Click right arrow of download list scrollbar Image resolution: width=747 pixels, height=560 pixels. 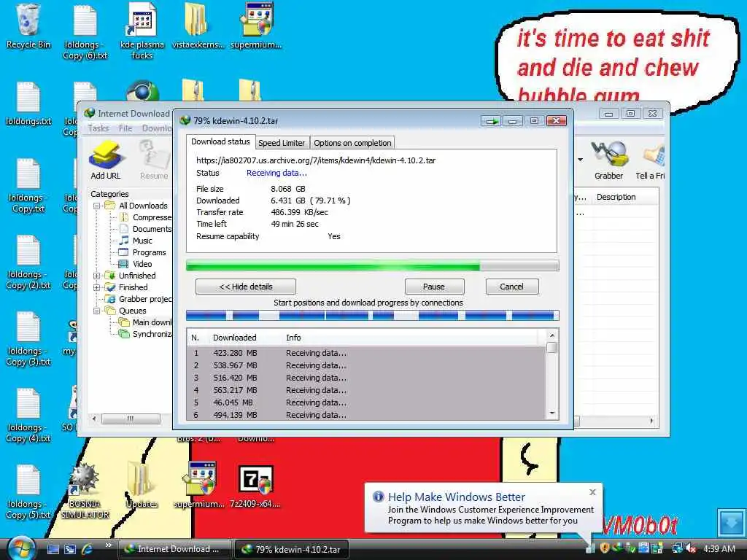click(651, 421)
